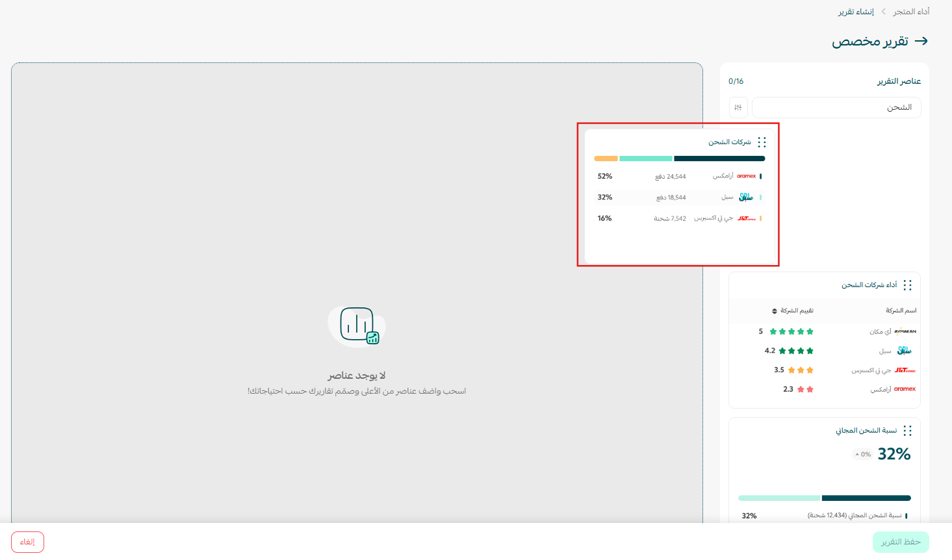This screenshot has height=560, width=952.
Task: Click the إلغاء cancel button
Action: 27,542
